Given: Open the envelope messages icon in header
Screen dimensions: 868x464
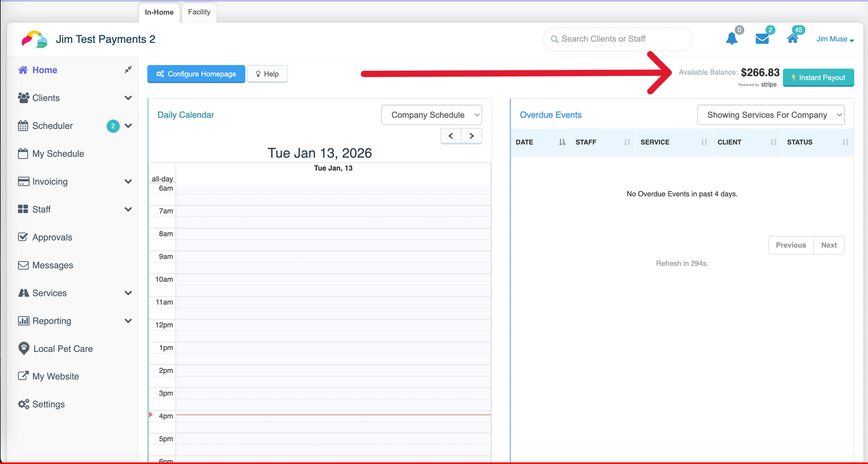Looking at the screenshot, I should click(x=762, y=39).
